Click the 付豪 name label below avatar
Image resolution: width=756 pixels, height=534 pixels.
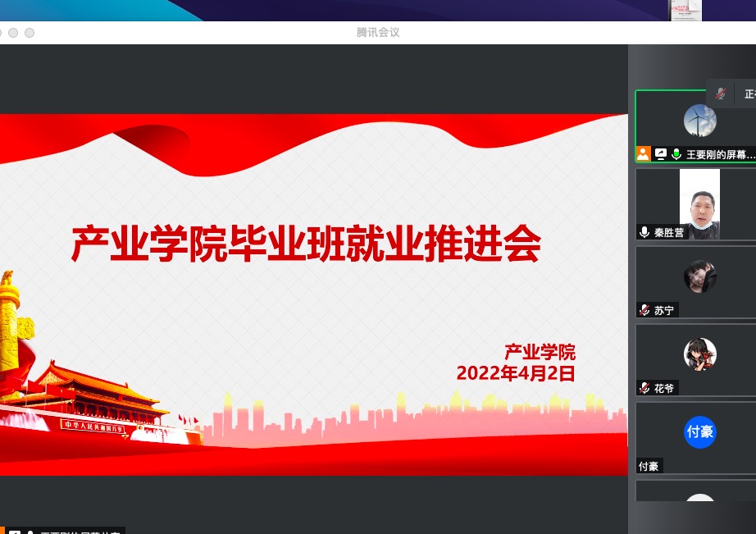(x=649, y=466)
